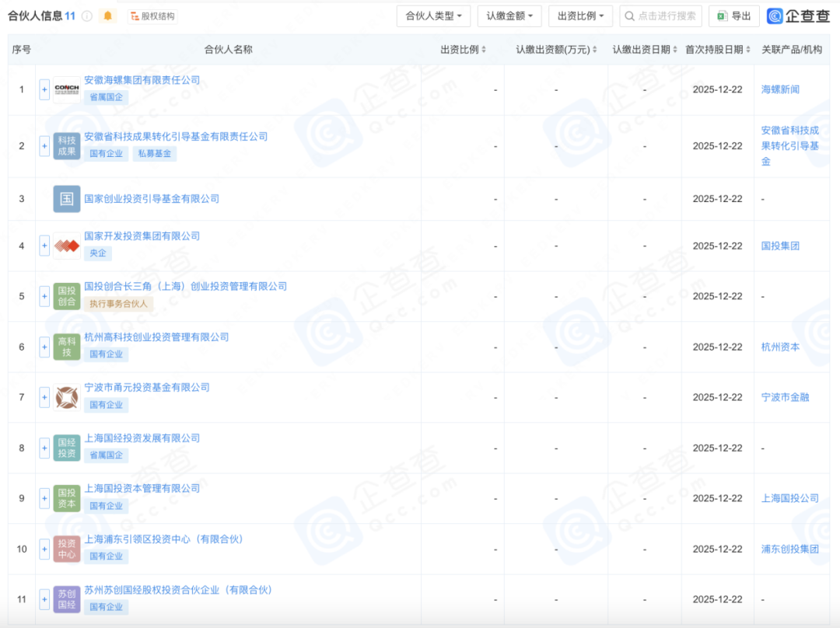Screen dimensions: 840x628
Task: Click the 高科技 avatar for 杭州高科技创业投资管理
Action: point(66,347)
